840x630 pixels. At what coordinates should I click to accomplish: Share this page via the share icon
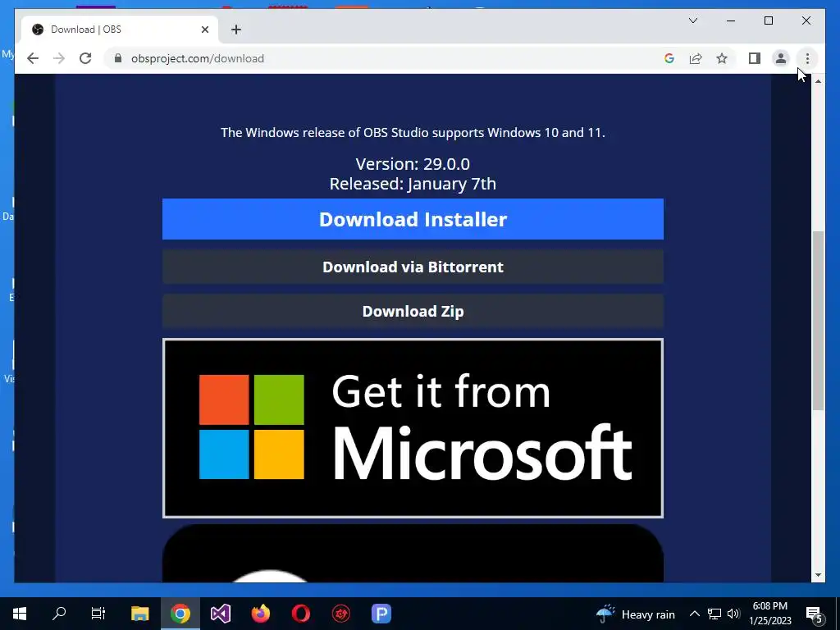point(696,58)
